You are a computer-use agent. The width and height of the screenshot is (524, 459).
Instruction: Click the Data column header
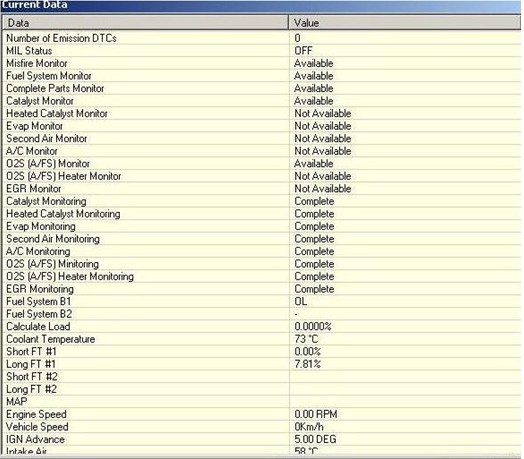[x=145, y=23]
